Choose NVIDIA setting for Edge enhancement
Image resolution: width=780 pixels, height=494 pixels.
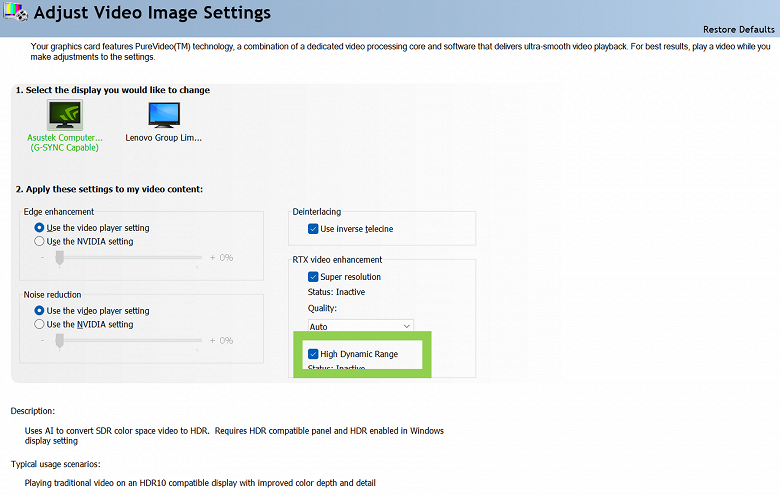pyautogui.click(x=40, y=241)
